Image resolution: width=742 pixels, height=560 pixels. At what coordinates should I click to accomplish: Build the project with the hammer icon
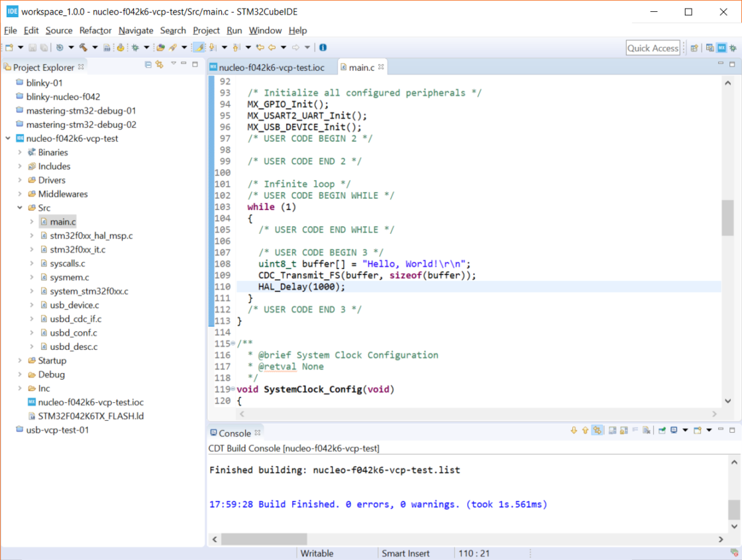pyautogui.click(x=83, y=47)
